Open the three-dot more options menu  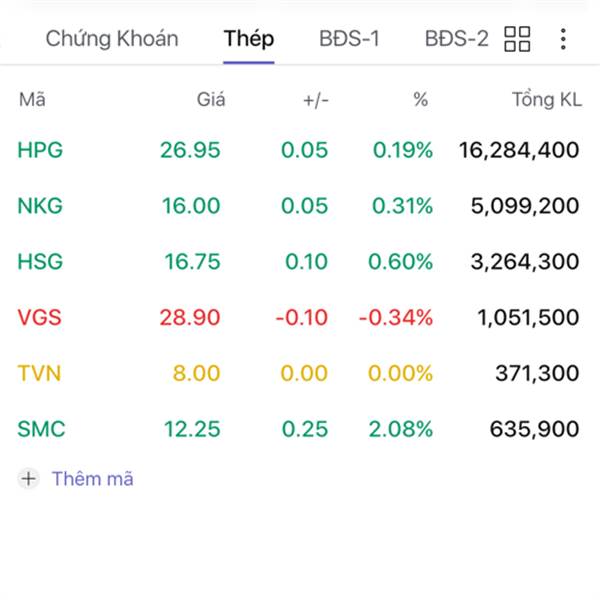point(564,40)
